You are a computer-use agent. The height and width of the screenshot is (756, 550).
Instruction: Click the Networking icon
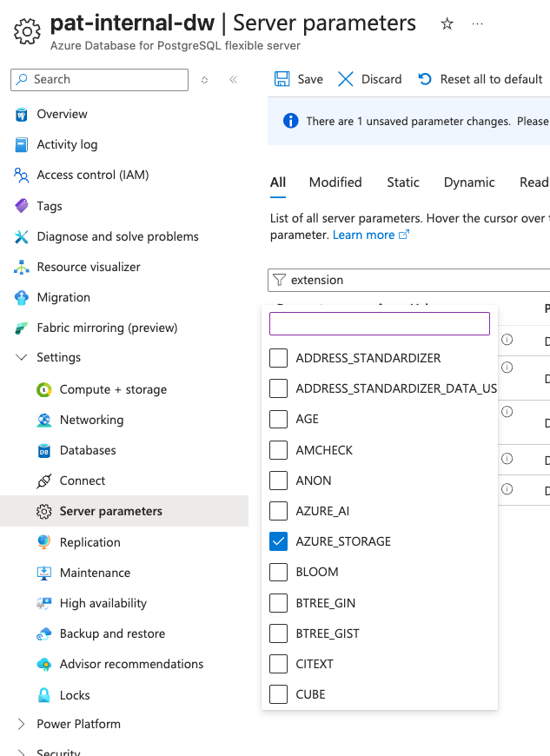click(x=43, y=420)
